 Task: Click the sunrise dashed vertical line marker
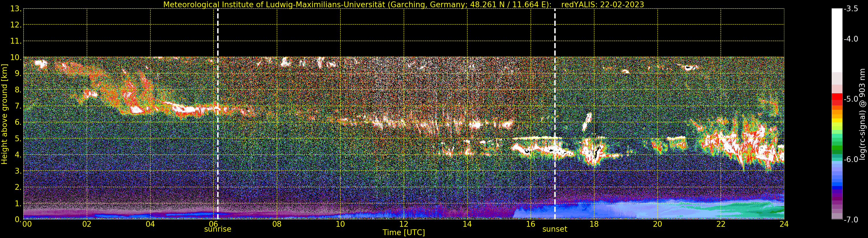point(218,114)
